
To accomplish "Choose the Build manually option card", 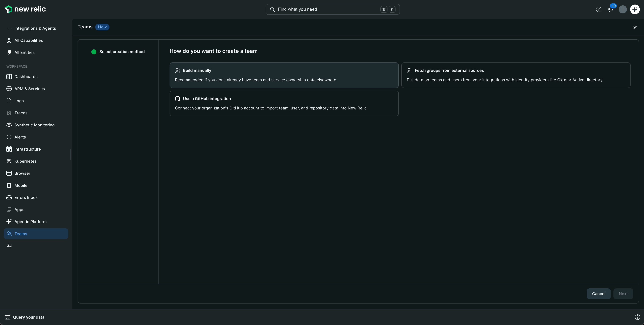I will coord(284,75).
